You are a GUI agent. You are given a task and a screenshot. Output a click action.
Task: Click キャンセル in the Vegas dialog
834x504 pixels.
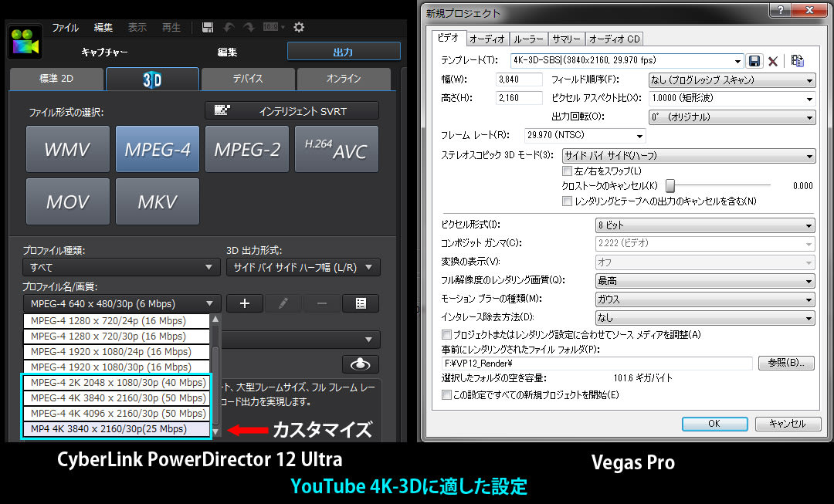click(x=787, y=424)
